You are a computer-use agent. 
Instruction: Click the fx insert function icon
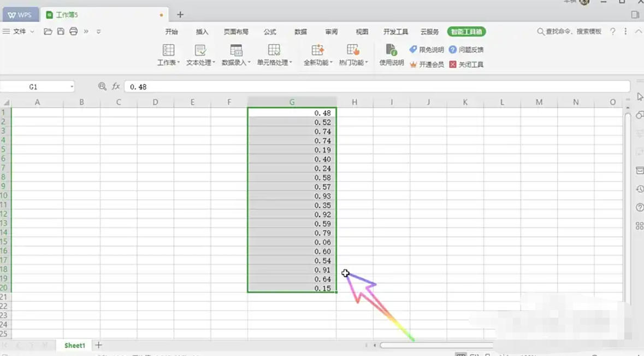(115, 86)
